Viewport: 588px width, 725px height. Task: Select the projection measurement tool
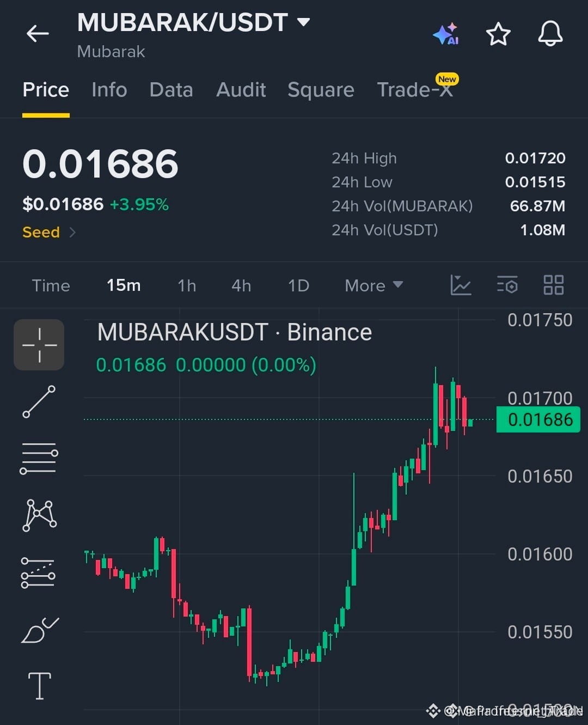(38, 573)
